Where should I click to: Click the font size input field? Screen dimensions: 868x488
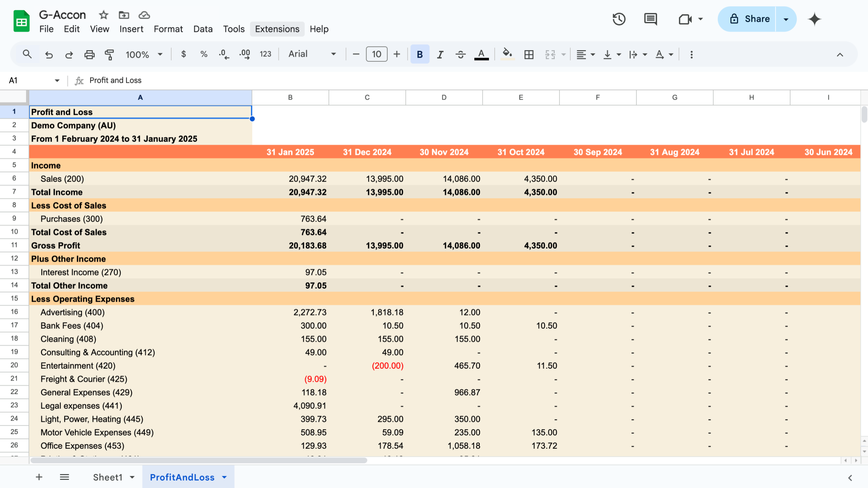[x=376, y=54]
